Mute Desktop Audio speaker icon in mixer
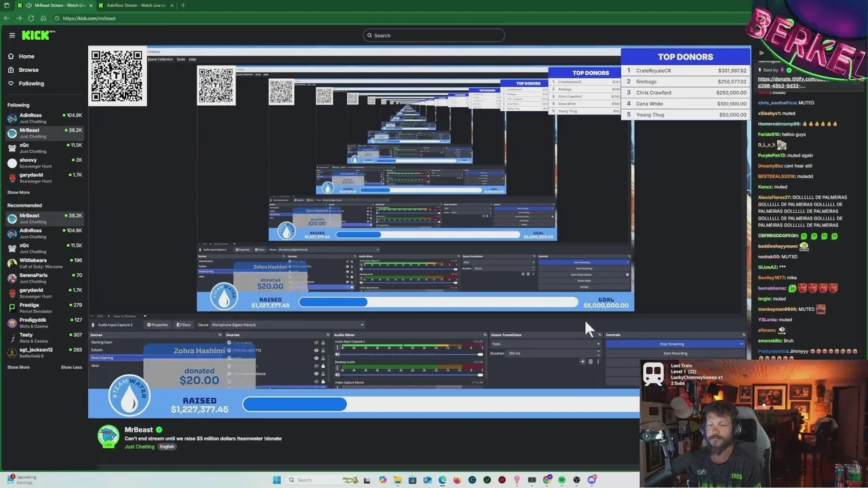This screenshot has height=488, width=868. [x=337, y=375]
